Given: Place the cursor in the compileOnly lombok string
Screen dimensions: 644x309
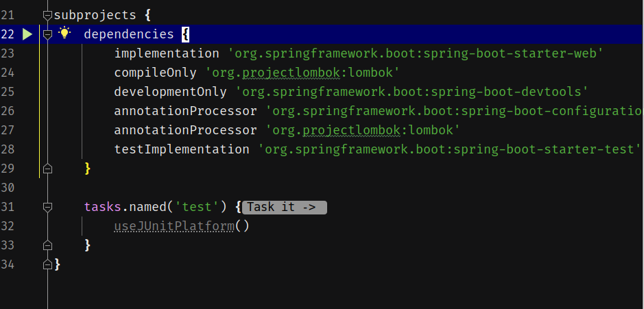Looking at the screenshot, I should click(302, 73).
